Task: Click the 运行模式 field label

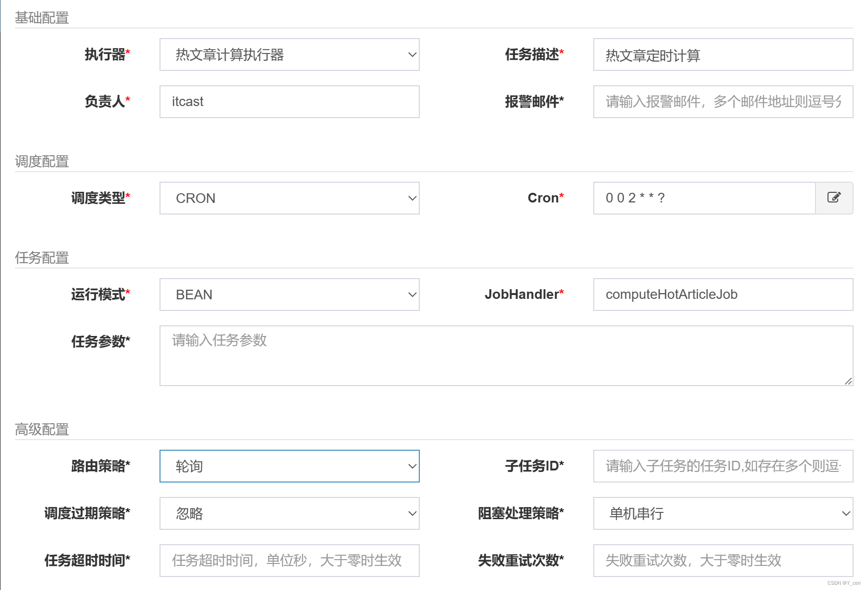Action: pyautogui.click(x=101, y=295)
